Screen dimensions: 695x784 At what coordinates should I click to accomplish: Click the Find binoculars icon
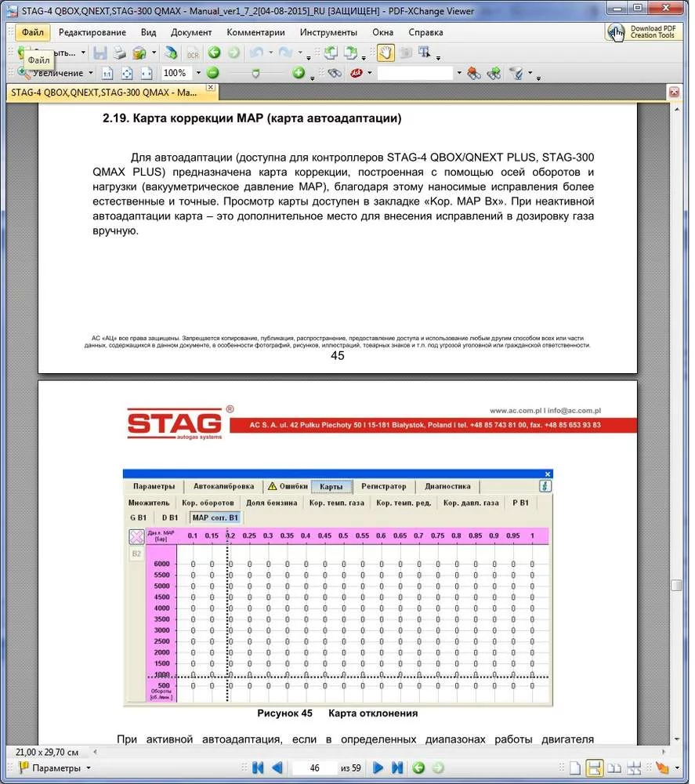click(335, 74)
